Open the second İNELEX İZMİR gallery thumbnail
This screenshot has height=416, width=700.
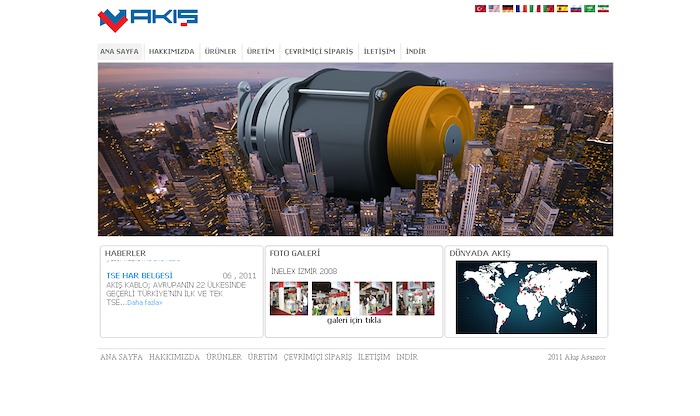[331, 298]
